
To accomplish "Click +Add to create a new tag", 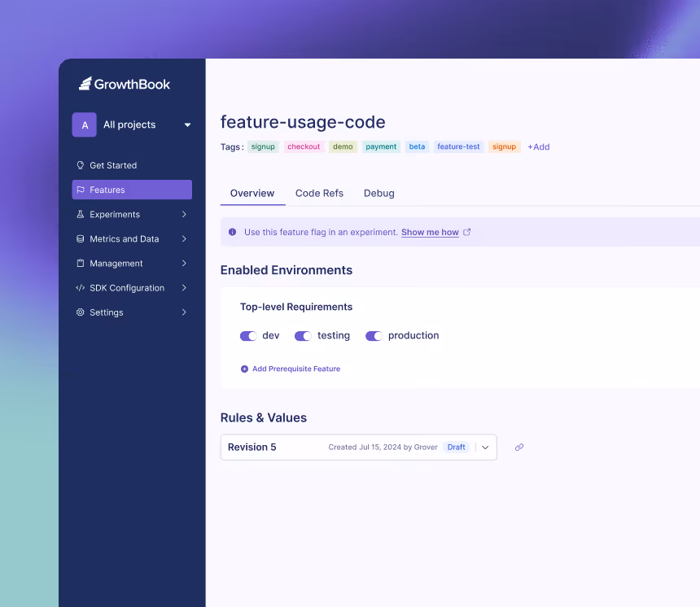I will (538, 146).
